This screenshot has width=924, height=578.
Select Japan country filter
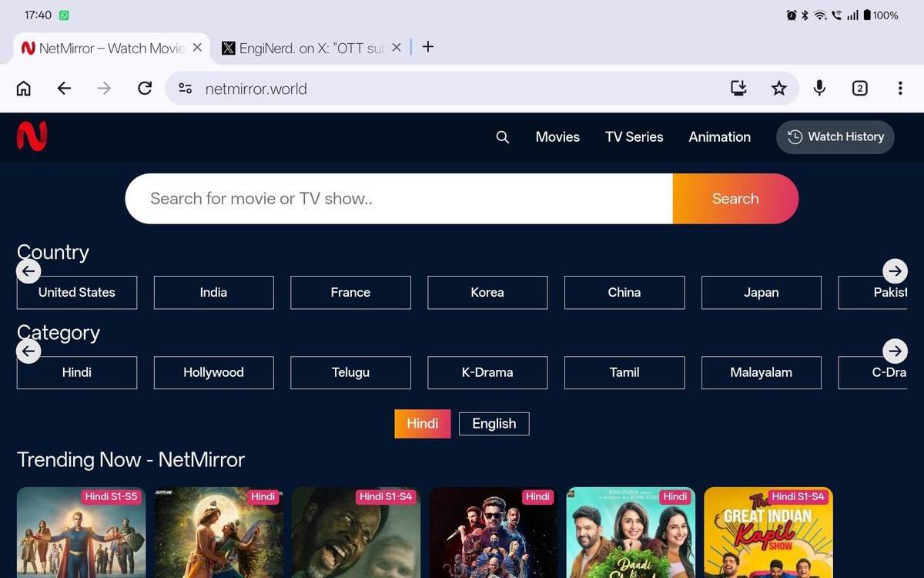(762, 293)
